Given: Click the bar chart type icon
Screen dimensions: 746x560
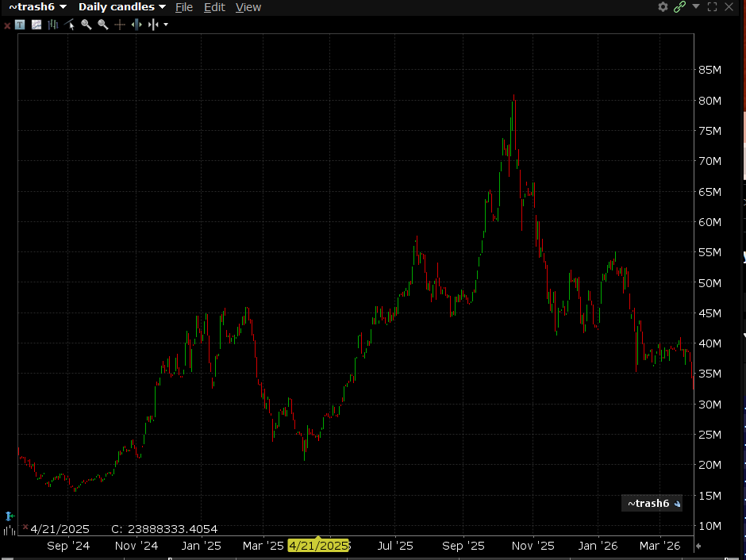Looking at the screenshot, I should [53, 25].
